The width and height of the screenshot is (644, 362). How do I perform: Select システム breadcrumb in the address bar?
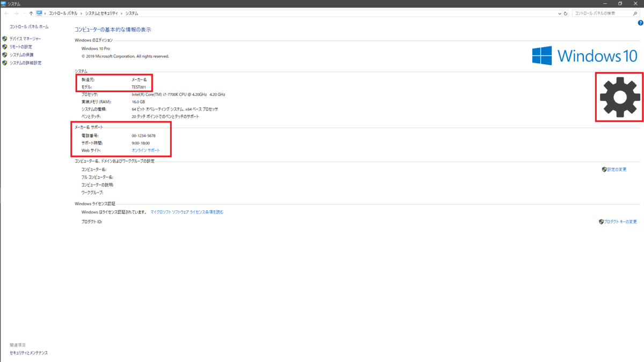click(131, 13)
